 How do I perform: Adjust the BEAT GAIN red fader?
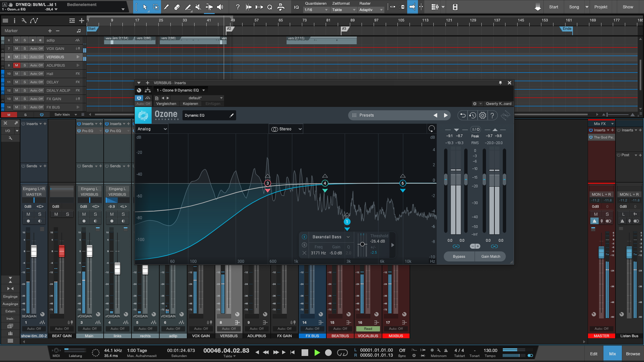click(62, 251)
